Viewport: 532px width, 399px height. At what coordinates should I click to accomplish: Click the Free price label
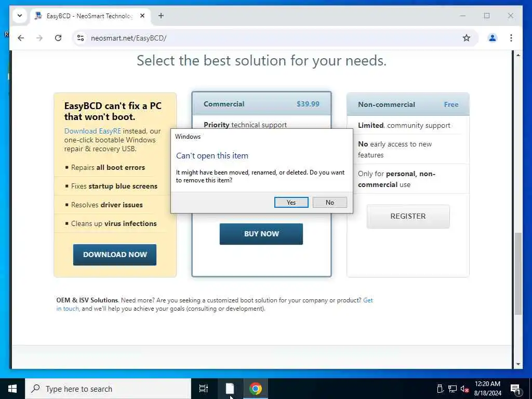451,104
